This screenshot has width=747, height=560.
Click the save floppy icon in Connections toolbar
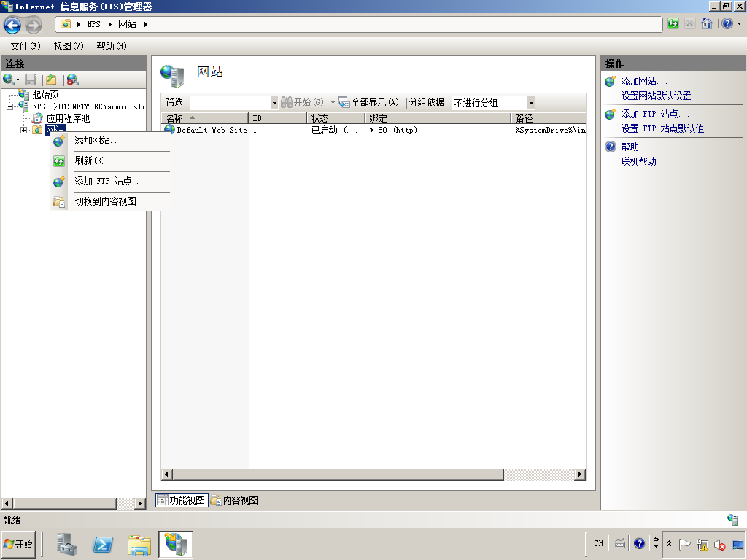[x=31, y=79]
